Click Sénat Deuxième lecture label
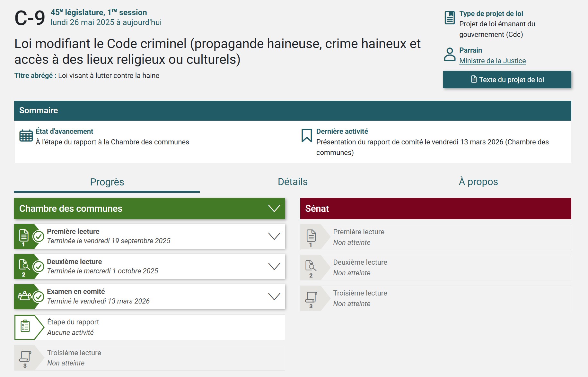 (x=360, y=262)
